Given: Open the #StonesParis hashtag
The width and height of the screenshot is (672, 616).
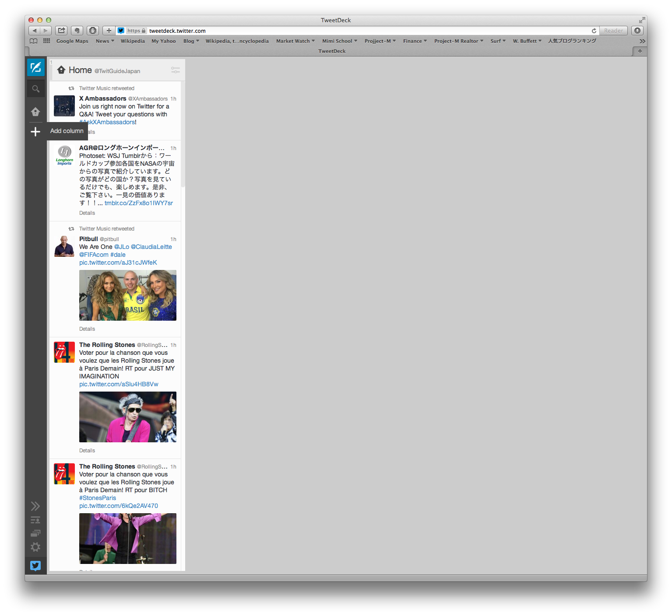Looking at the screenshot, I should click(x=98, y=498).
